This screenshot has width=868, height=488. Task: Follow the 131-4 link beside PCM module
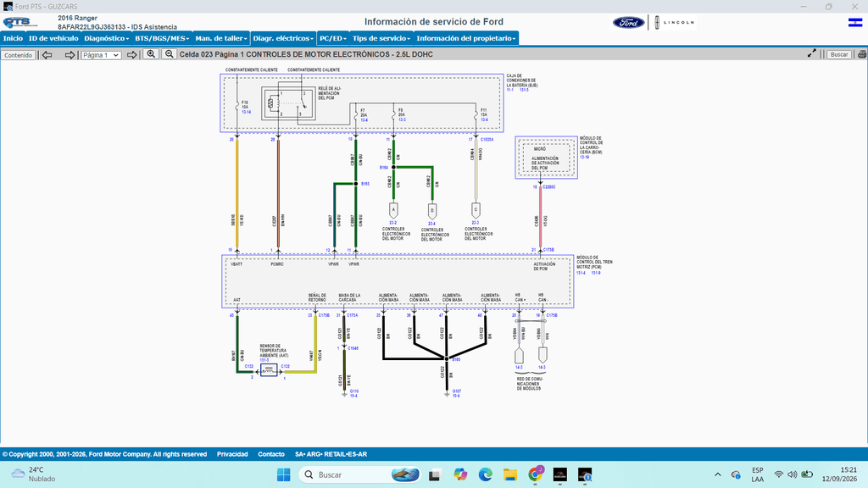pos(581,273)
